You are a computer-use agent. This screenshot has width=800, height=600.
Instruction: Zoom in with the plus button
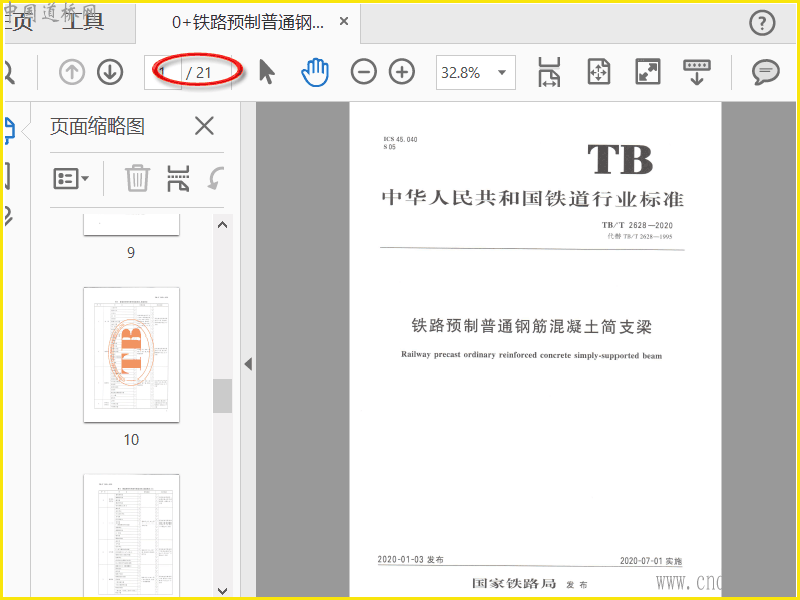(402, 72)
